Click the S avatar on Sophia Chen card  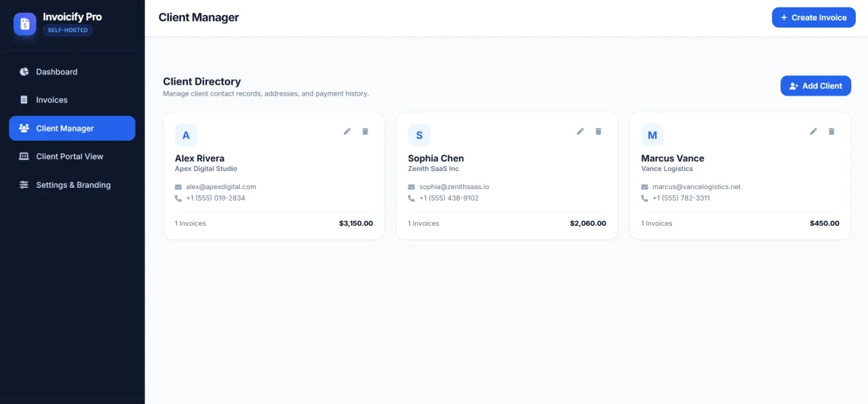click(x=419, y=135)
